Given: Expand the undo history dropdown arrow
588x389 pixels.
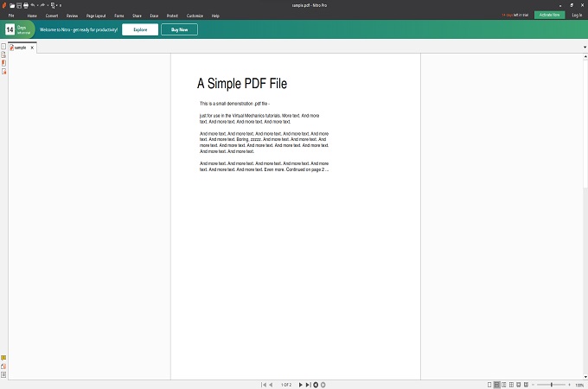Looking at the screenshot, I should [x=37, y=6].
